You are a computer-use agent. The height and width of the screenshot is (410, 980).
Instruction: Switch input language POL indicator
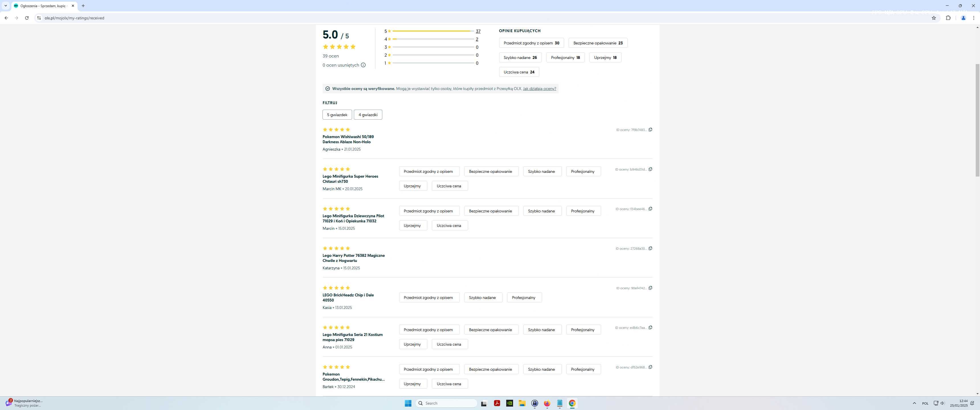pyautogui.click(x=925, y=403)
